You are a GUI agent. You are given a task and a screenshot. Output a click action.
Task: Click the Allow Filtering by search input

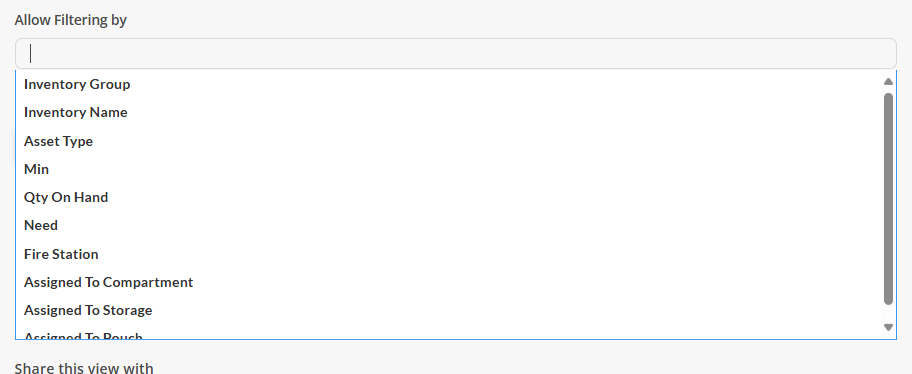tap(455, 54)
